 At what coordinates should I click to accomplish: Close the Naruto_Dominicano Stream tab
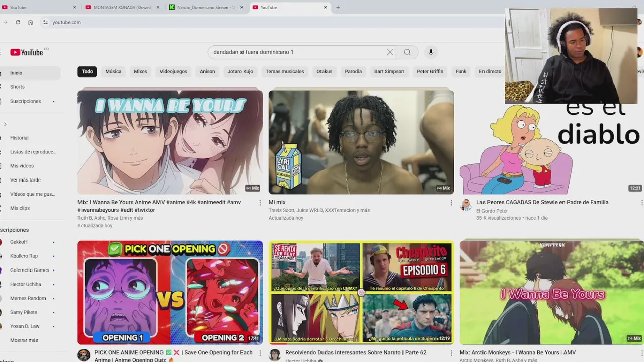(x=242, y=7)
